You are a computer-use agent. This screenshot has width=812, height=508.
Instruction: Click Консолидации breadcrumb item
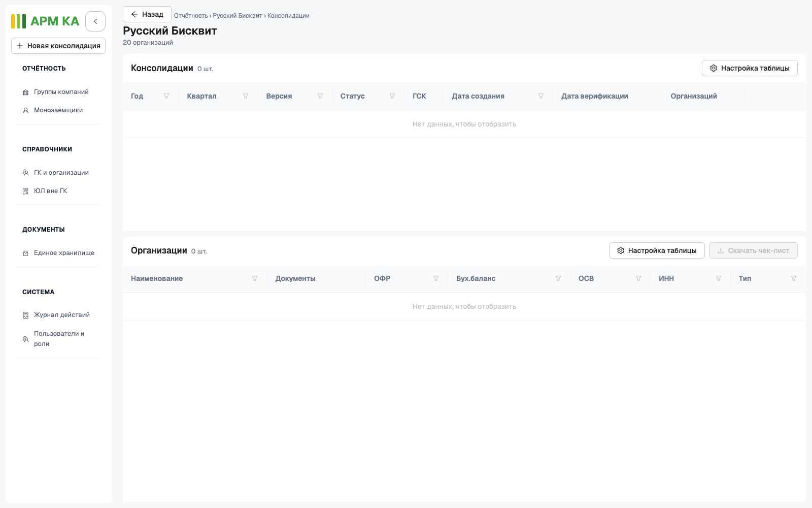point(288,16)
